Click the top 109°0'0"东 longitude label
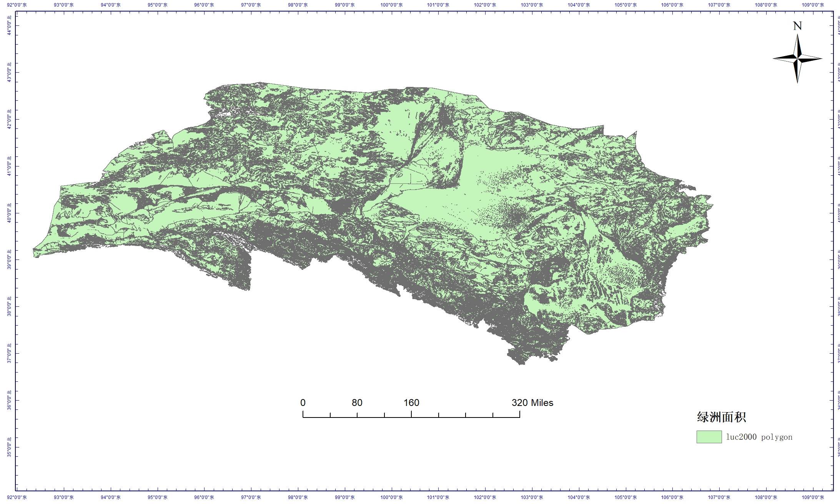 [813, 5]
